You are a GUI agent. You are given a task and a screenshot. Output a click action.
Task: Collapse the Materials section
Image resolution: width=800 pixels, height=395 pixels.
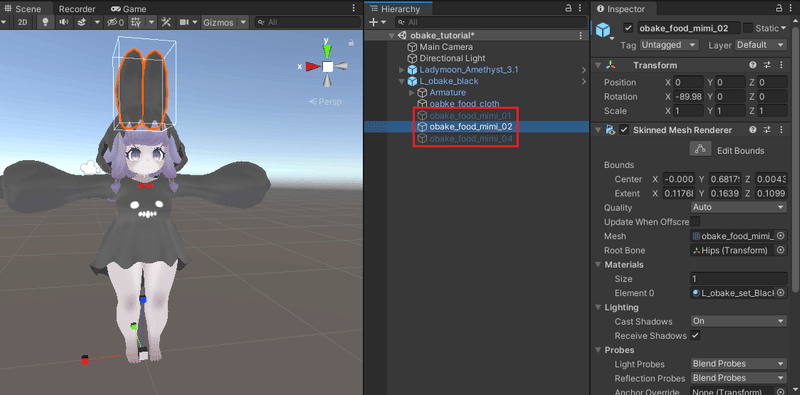[x=597, y=264]
